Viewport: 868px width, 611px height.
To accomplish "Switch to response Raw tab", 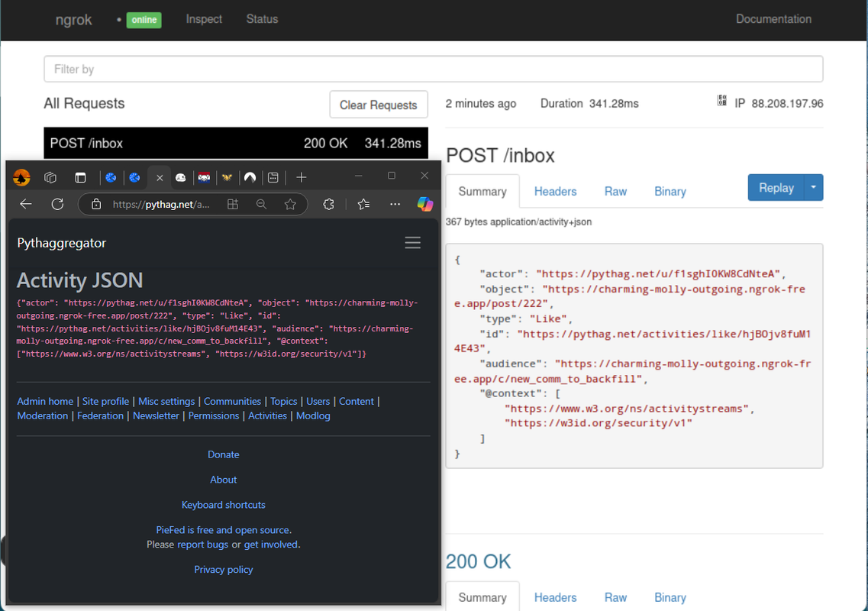I will (x=615, y=597).
